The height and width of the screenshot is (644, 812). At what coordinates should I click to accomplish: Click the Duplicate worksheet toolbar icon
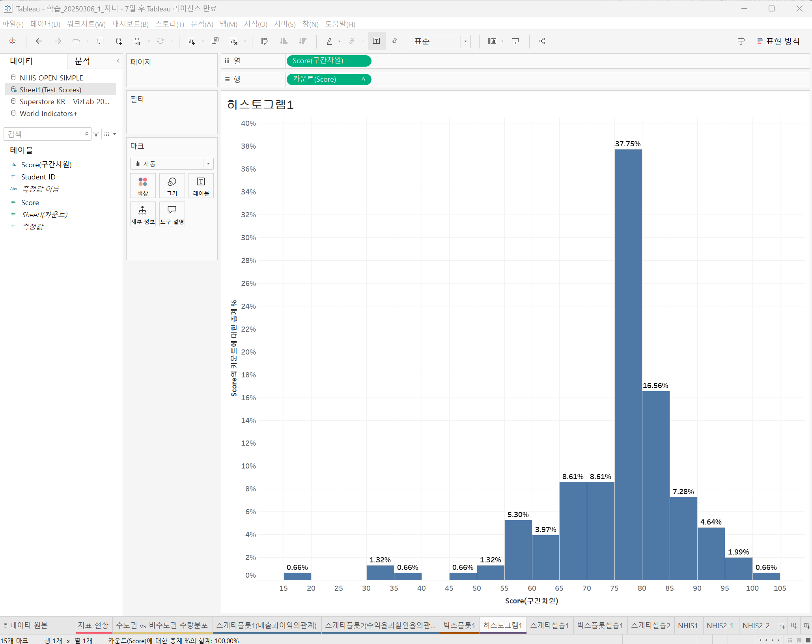coord(215,41)
